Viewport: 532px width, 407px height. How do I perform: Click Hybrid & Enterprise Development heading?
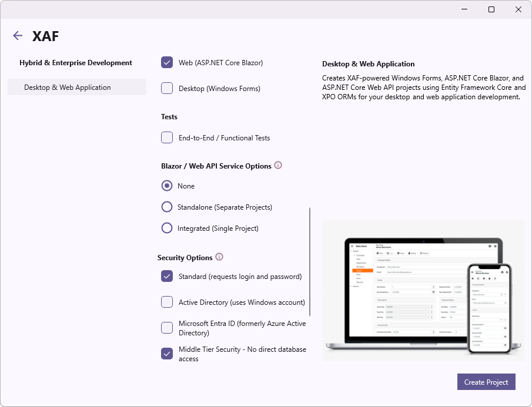[x=76, y=63]
